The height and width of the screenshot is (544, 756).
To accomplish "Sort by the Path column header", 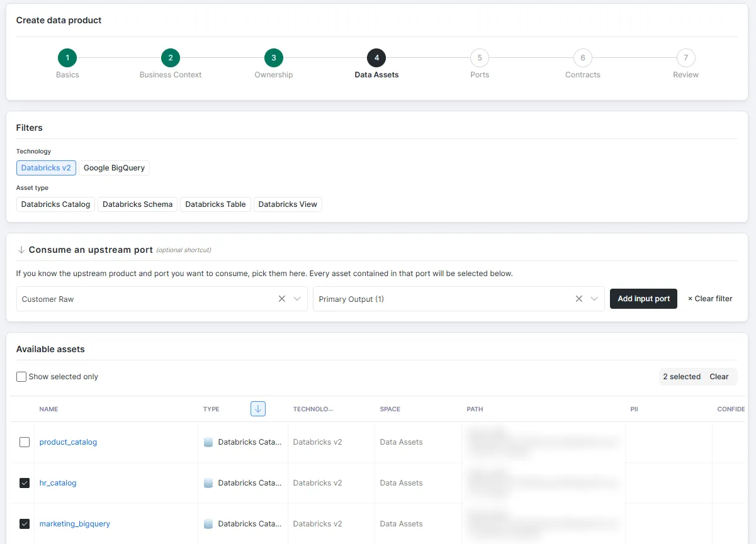I will tap(475, 409).
